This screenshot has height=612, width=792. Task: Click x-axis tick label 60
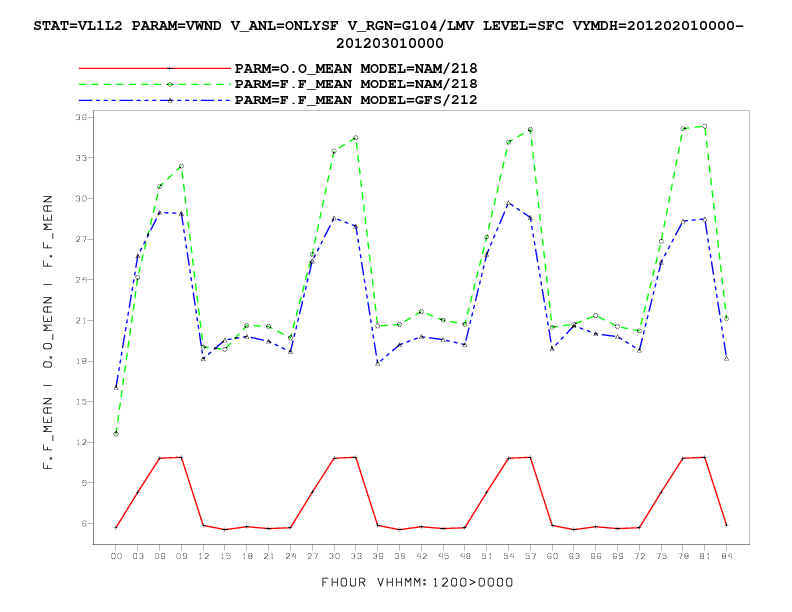pyautogui.click(x=552, y=556)
